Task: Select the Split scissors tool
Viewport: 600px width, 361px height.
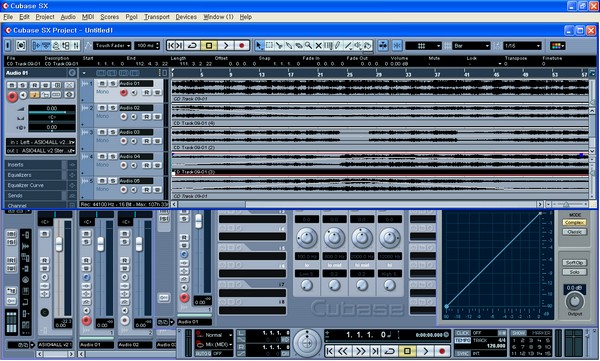Action: [279, 46]
